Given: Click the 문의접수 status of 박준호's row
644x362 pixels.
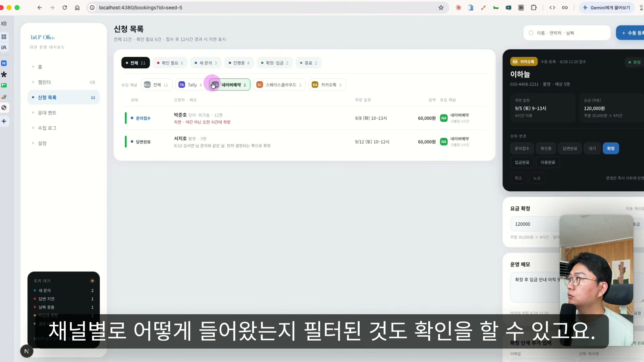Looking at the screenshot, I should pyautogui.click(x=141, y=118).
